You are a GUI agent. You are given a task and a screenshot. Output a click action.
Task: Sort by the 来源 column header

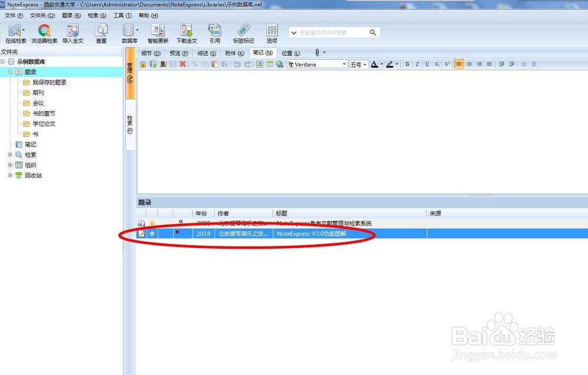(507, 213)
